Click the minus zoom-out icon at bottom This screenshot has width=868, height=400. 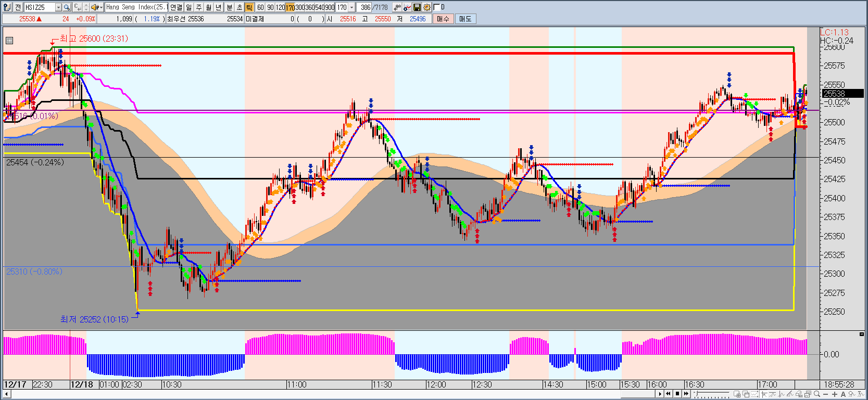825,394
